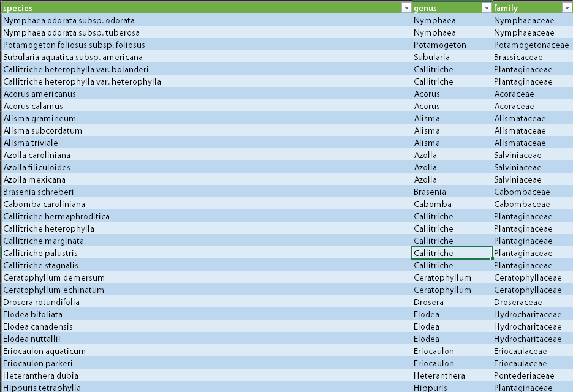Select the 'Callitriche stagnalis' species cell

(x=207, y=265)
